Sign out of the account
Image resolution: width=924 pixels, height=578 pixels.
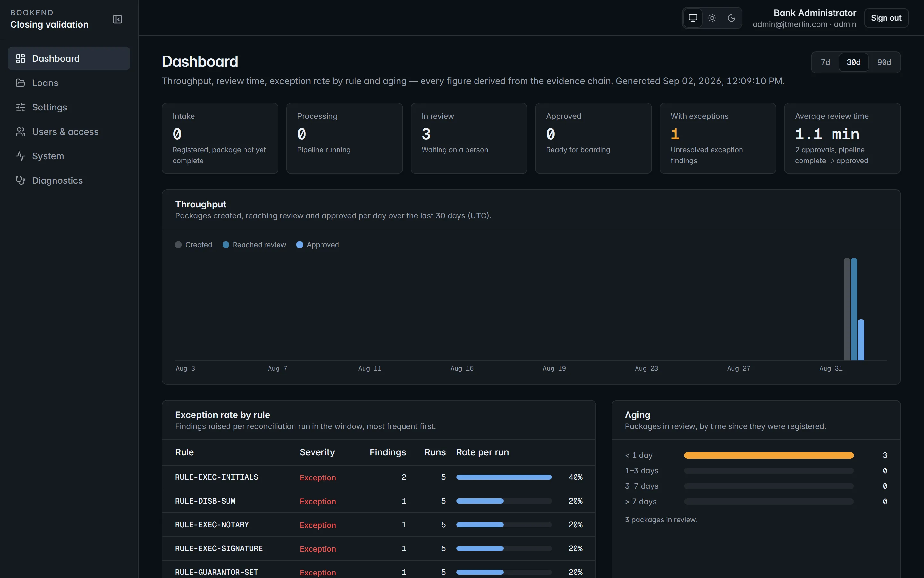pos(886,18)
